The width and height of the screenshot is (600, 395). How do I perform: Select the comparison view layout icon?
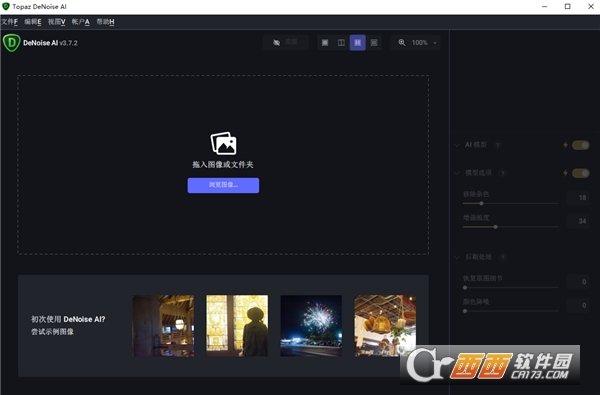[374, 42]
